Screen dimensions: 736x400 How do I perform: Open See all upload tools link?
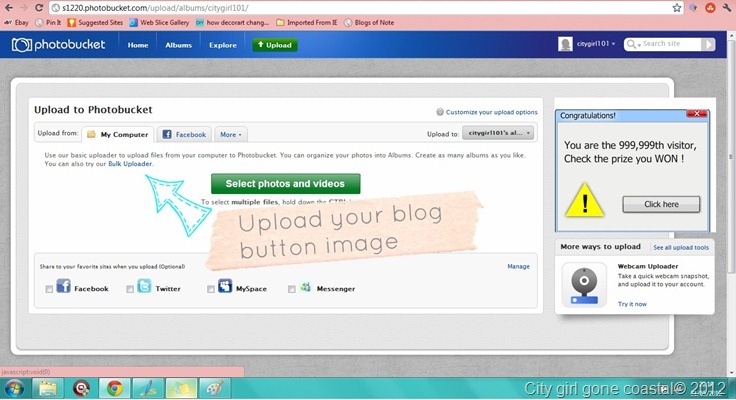click(x=681, y=247)
